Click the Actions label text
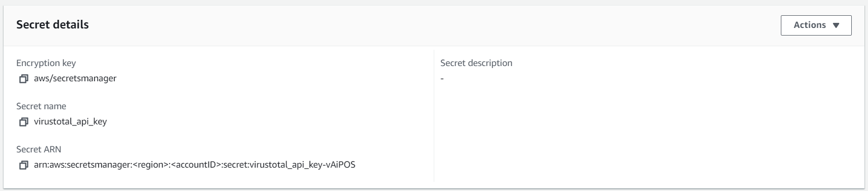The image size is (868, 191). click(809, 25)
